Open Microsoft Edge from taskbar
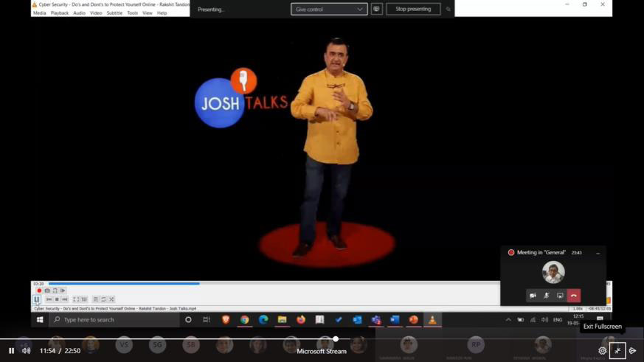The height and width of the screenshot is (362, 644). (263, 320)
